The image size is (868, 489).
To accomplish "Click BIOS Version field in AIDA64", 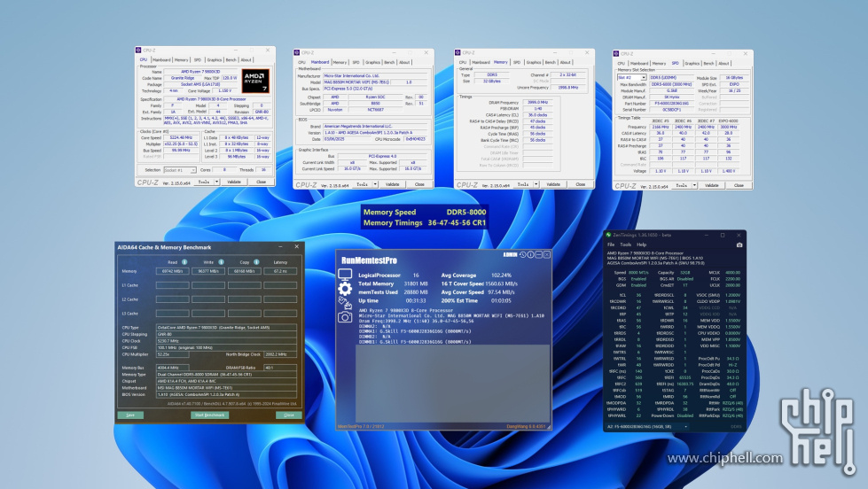I will pyautogui.click(x=226, y=394).
